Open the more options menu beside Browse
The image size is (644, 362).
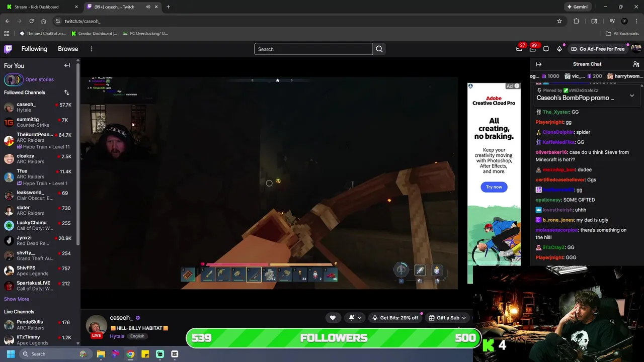[92, 49]
